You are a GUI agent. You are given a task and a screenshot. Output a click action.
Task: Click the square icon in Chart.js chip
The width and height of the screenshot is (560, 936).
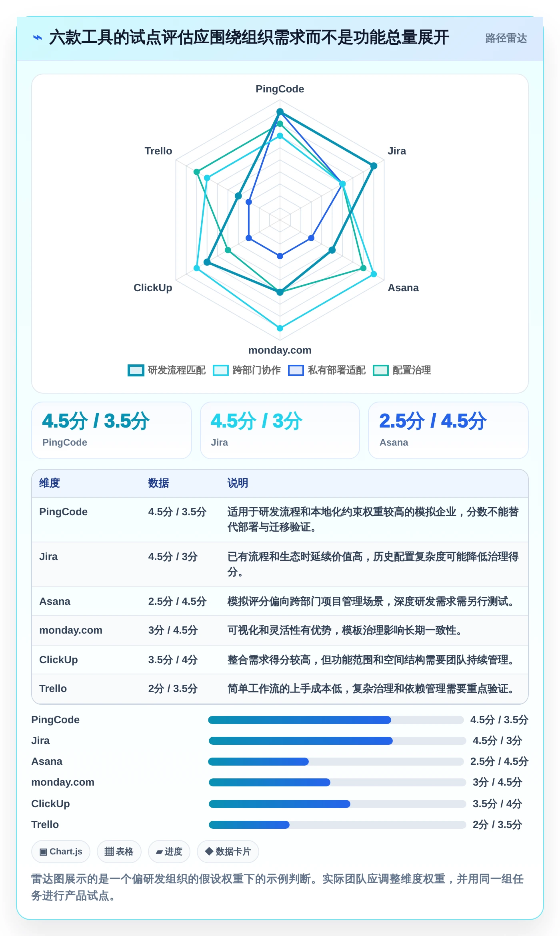[43, 852]
